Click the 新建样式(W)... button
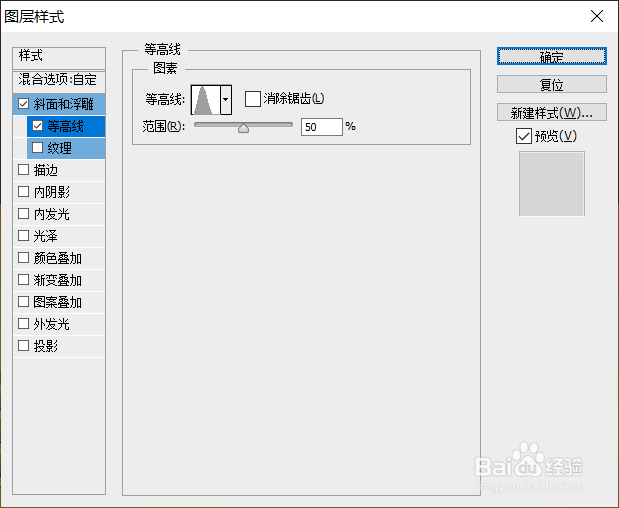This screenshot has height=508, width=619. [551, 112]
